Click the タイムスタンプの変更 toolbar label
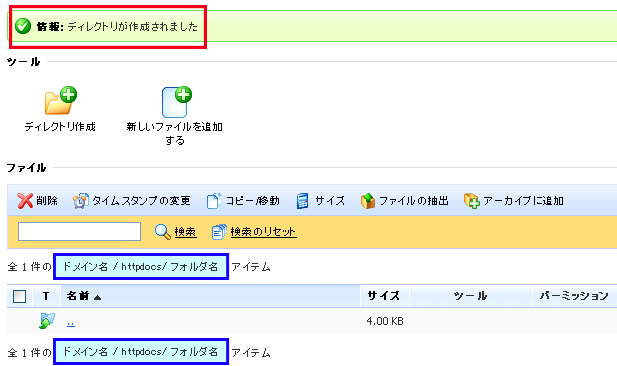 click(x=141, y=201)
